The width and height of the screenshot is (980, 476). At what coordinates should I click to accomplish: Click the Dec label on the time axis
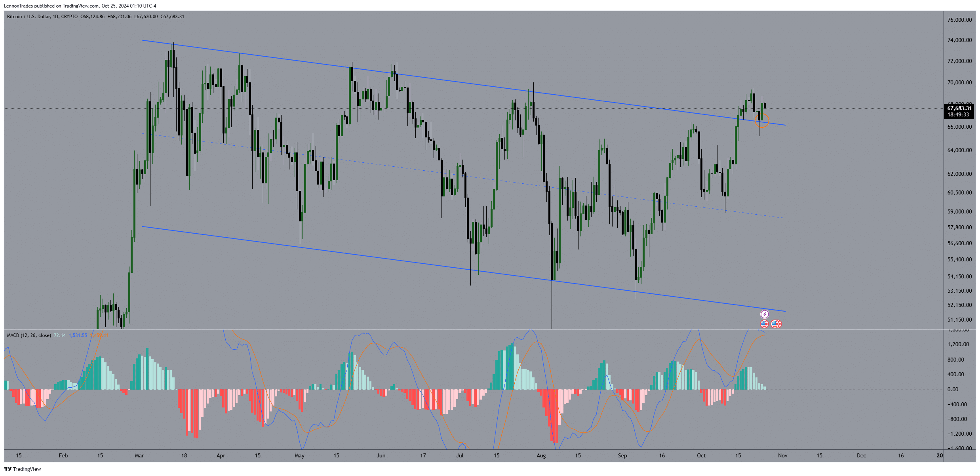(862, 455)
